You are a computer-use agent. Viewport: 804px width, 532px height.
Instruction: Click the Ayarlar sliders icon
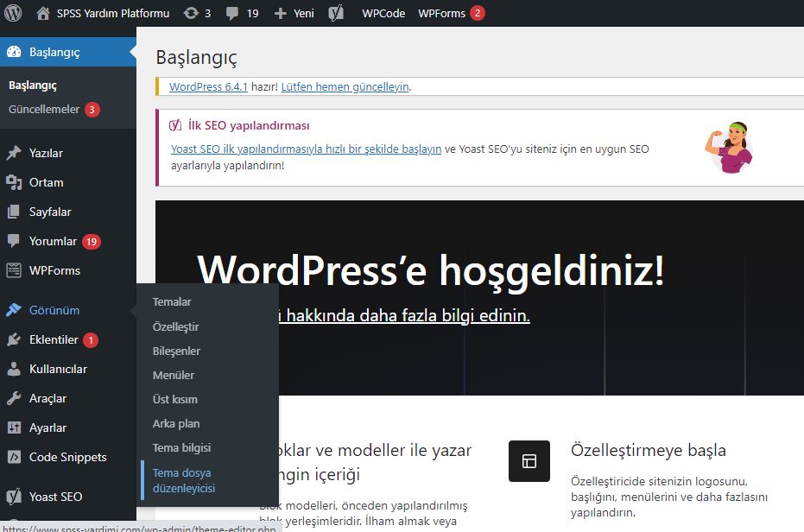tap(14, 427)
